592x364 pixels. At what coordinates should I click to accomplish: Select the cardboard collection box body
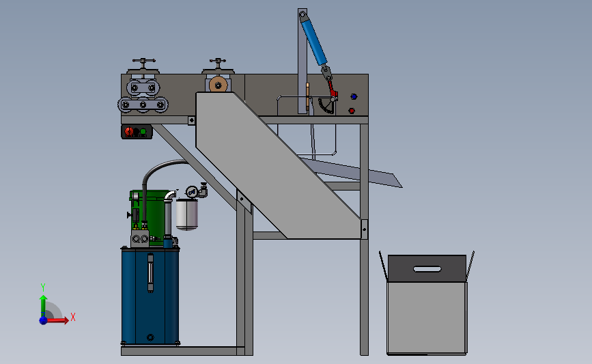427,318
